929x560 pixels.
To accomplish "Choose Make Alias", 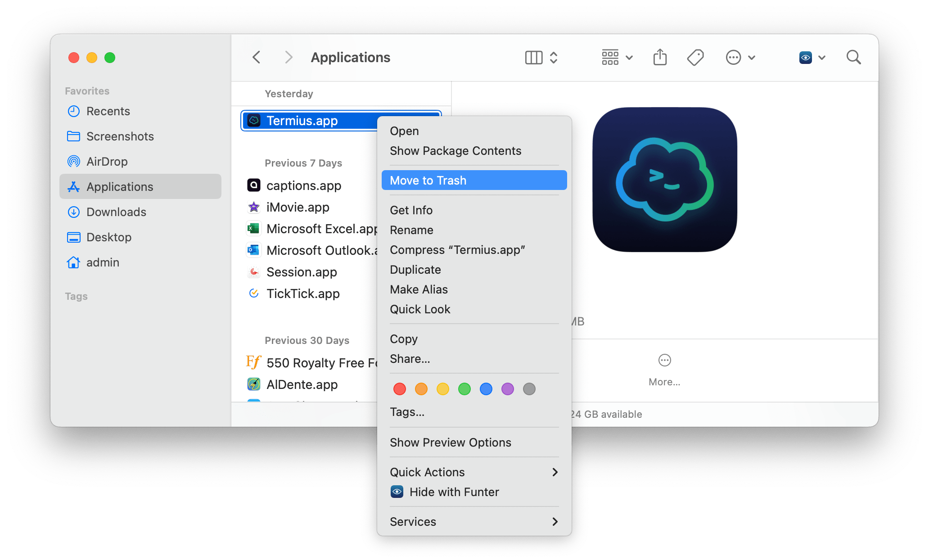I will tap(474, 289).
